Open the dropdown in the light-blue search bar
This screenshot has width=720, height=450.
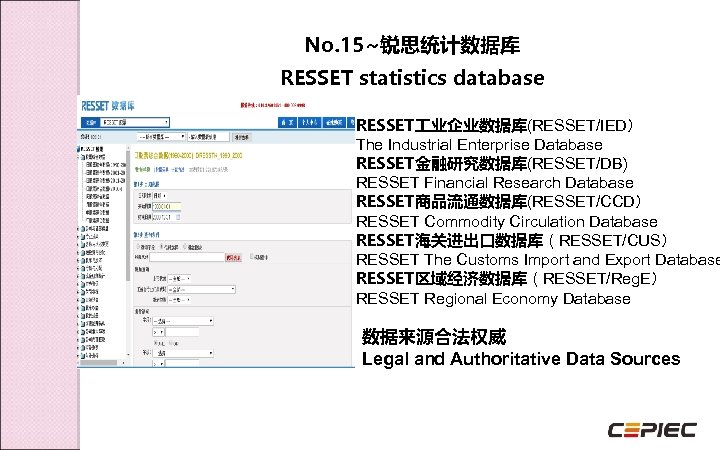point(162,137)
